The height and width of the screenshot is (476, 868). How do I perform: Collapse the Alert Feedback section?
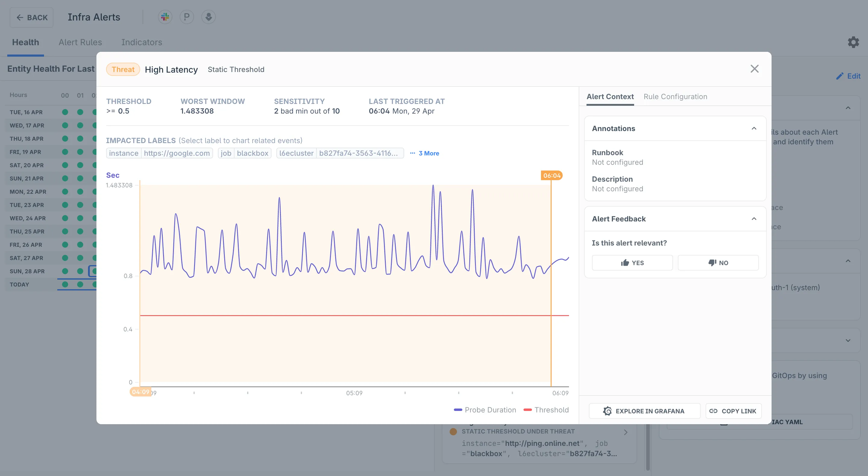[754, 219]
